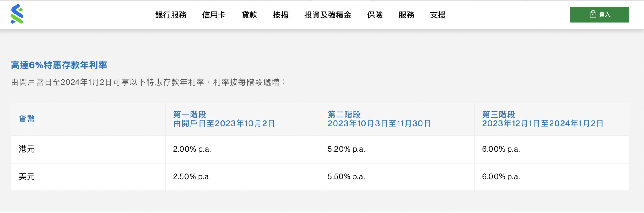Click the 高達6%特惠存款年利率 heading

tap(59, 65)
